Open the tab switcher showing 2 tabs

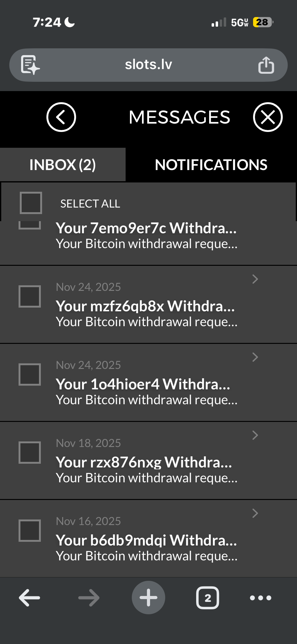point(208,598)
